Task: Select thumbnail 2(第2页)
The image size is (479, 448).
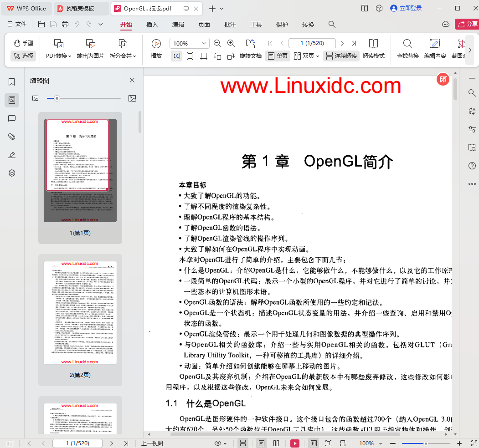Action: pyautogui.click(x=80, y=320)
